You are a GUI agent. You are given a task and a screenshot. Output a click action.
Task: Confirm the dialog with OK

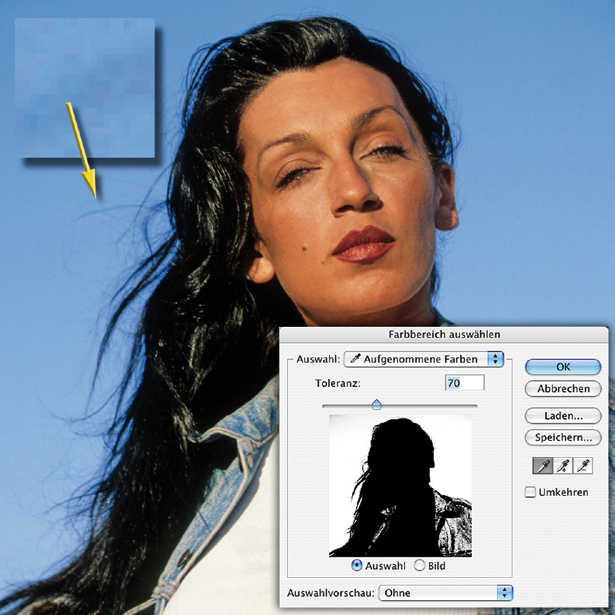tap(563, 367)
